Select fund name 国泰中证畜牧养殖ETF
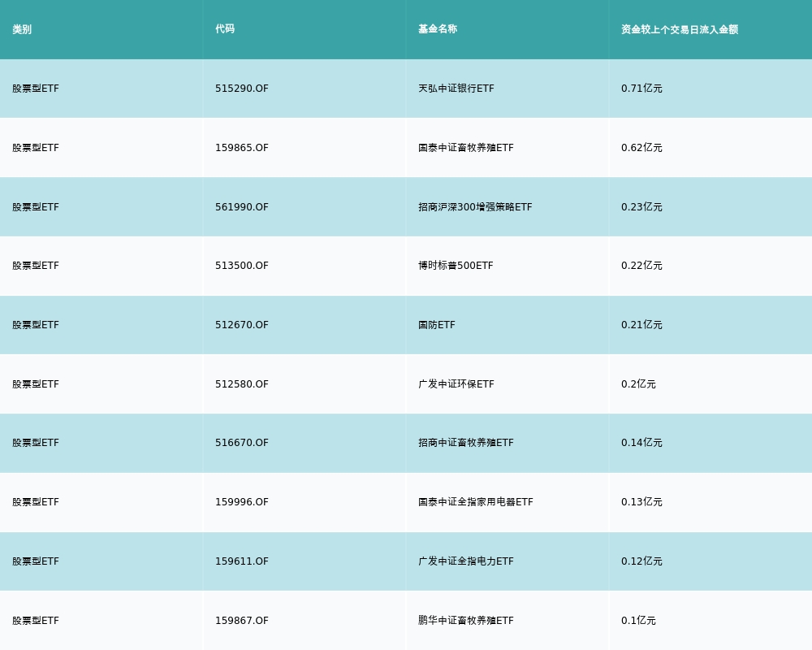812x650 pixels. pos(466,148)
